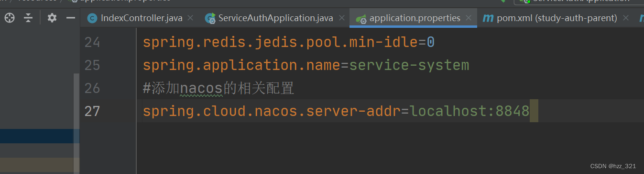Hide the project panel with minus icon
Viewport: 644px width, 174px height.
(70, 18)
